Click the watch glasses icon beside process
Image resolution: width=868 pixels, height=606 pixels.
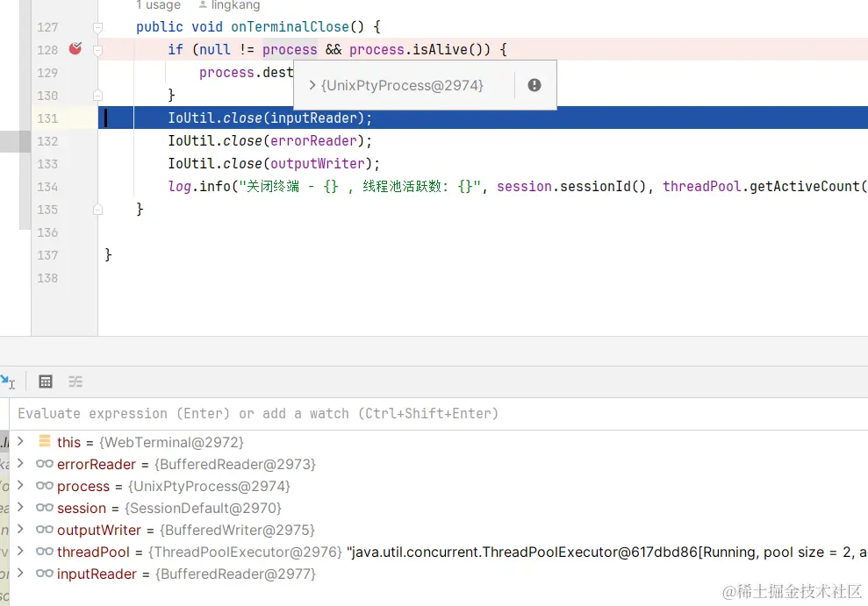44,486
